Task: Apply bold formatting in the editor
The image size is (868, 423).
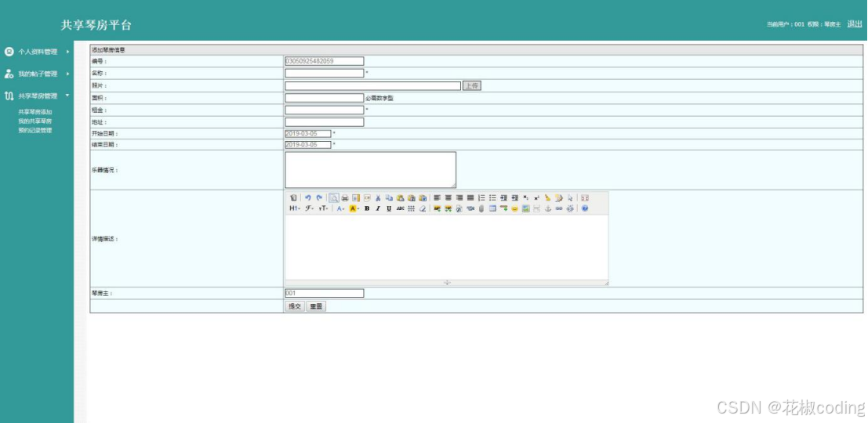Action: click(367, 208)
